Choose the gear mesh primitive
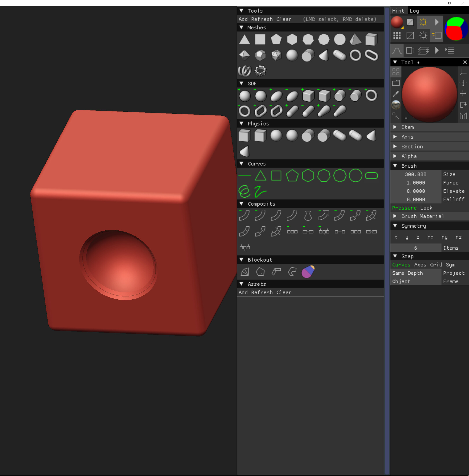The height and width of the screenshot is (476, 469). (260, 71)
